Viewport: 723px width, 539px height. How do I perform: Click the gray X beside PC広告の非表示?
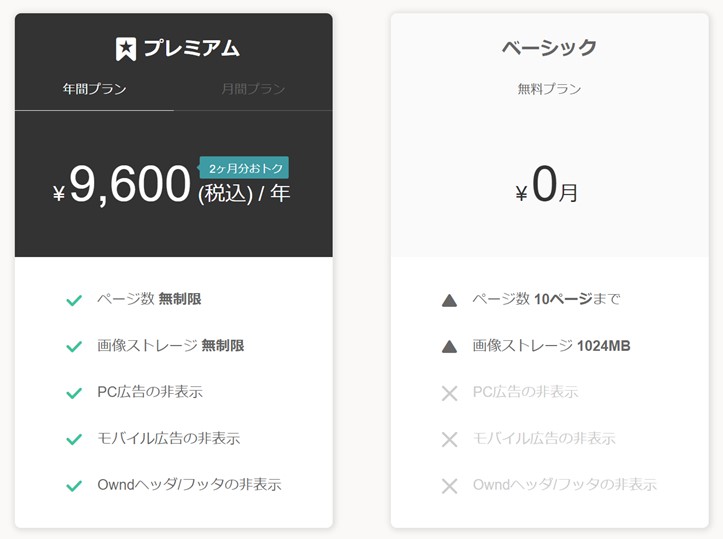[449, 393]
